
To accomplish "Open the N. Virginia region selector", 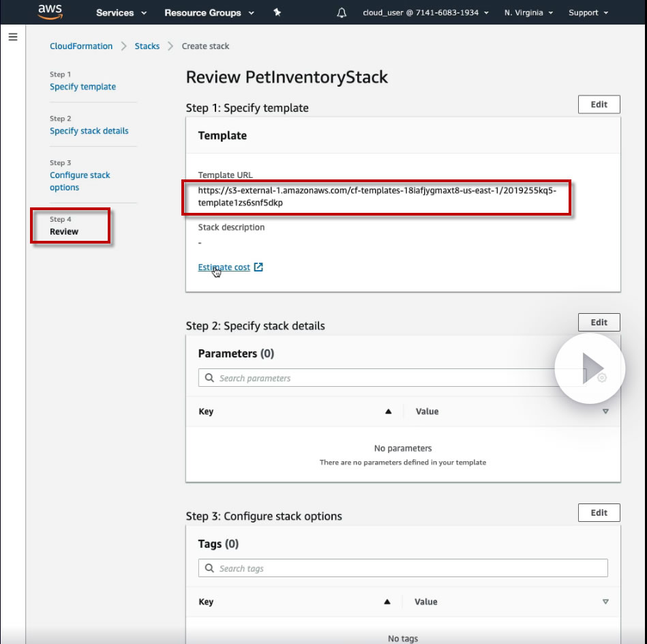I will (x=528, y=13).
